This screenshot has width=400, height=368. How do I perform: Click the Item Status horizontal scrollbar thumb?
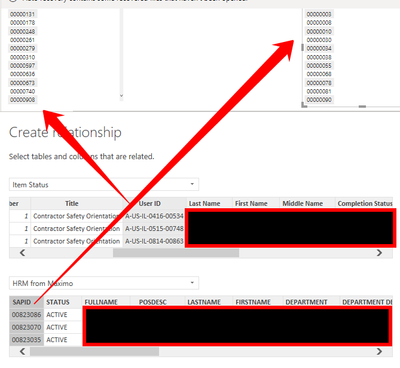(176, 253)
